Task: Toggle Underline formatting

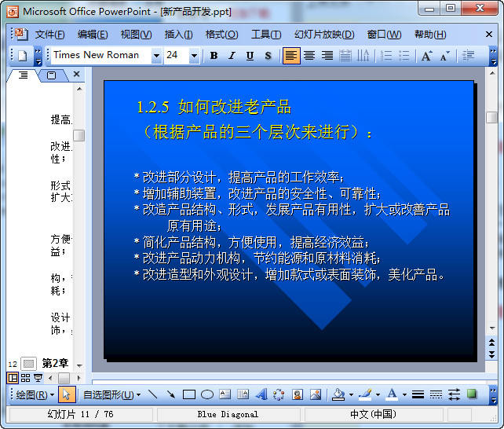Action: [x=250, y=56]
